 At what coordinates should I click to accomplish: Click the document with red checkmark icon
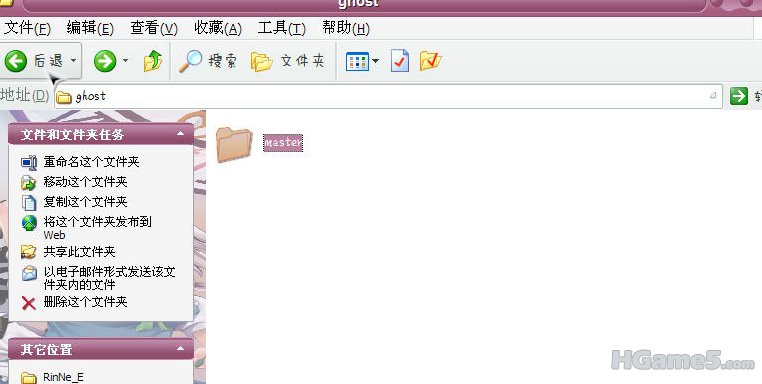click(400, 61)
